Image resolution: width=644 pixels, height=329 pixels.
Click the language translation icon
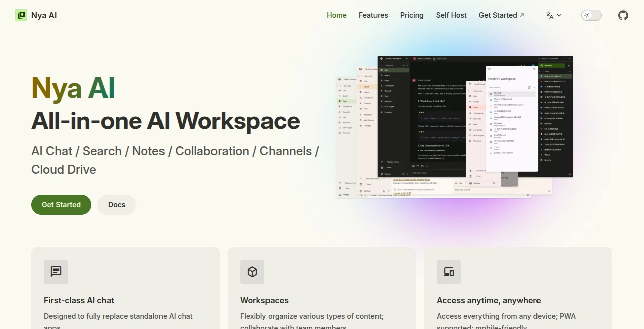550,15
